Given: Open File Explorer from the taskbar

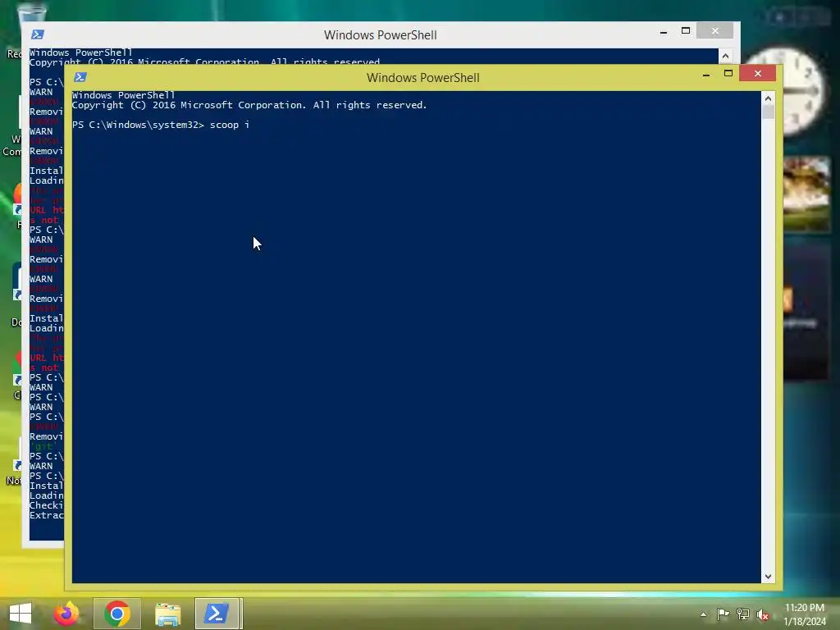Looking at the screenshot, I should coord(167,614).
